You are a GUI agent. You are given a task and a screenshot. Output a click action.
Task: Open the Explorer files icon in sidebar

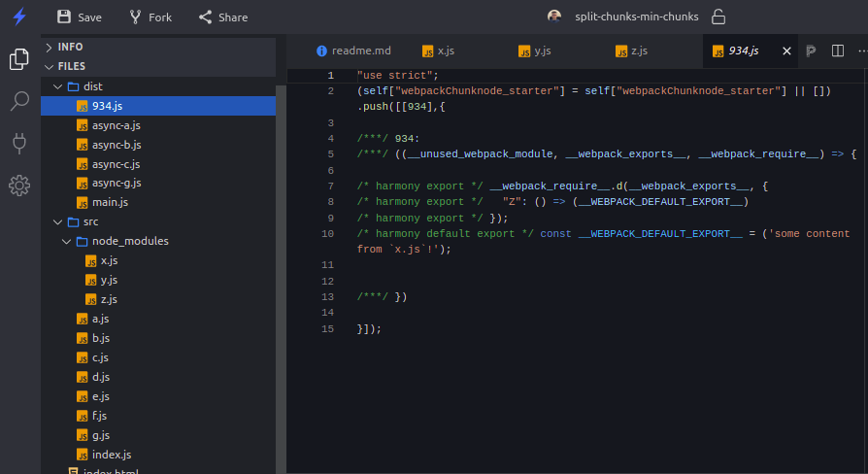click(19, 59)
